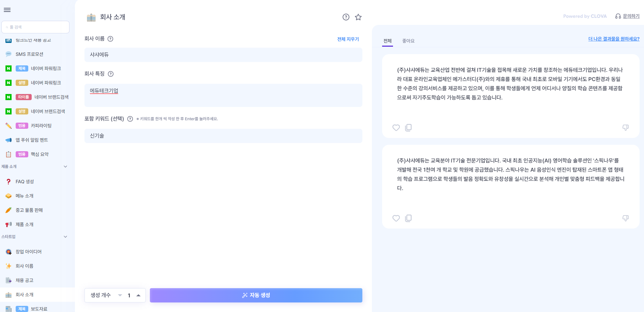Open SMS 프로모션 tool
This screenshot has width=644, height=312.
point(37,54)
